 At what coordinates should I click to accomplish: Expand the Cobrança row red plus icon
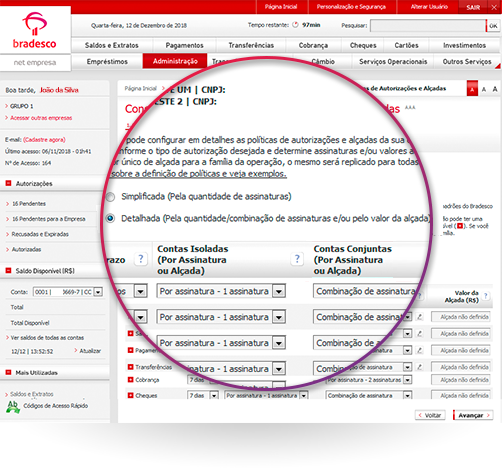point(130,380)
